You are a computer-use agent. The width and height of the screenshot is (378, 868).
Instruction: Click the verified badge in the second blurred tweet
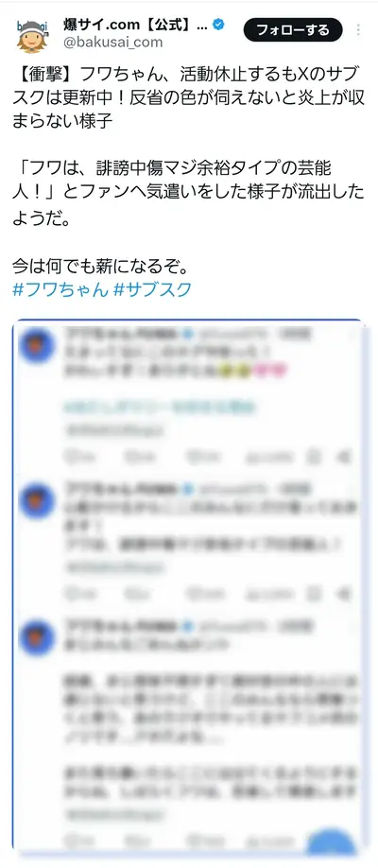188,489
